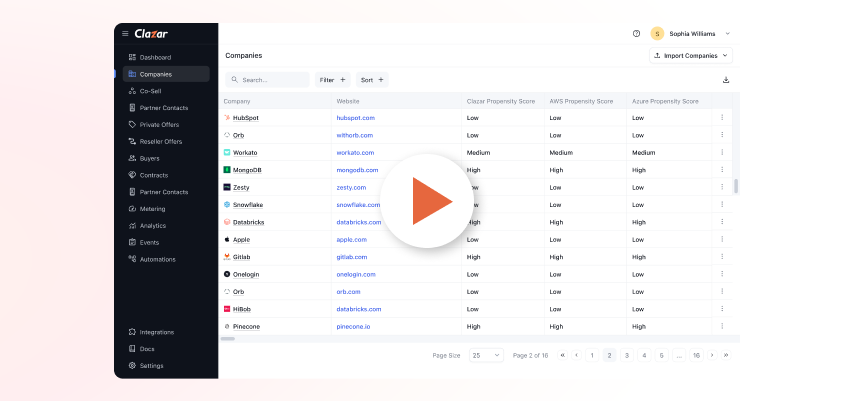The image size is (855, 401).
Task: Click the Events sidebar icon
Action: click(x=132, y=242)
